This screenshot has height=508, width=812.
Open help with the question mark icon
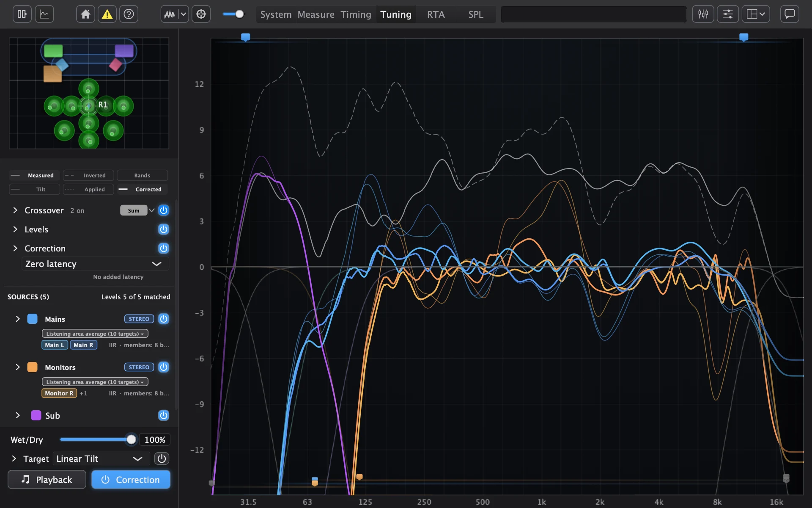(x=129, y=14)
